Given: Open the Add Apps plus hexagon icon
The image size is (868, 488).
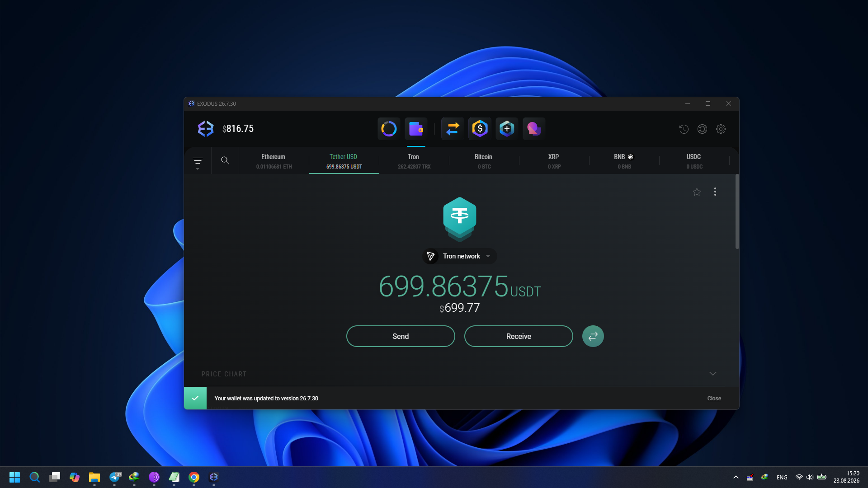Looking at the screenshot, I should click(507, 129).
